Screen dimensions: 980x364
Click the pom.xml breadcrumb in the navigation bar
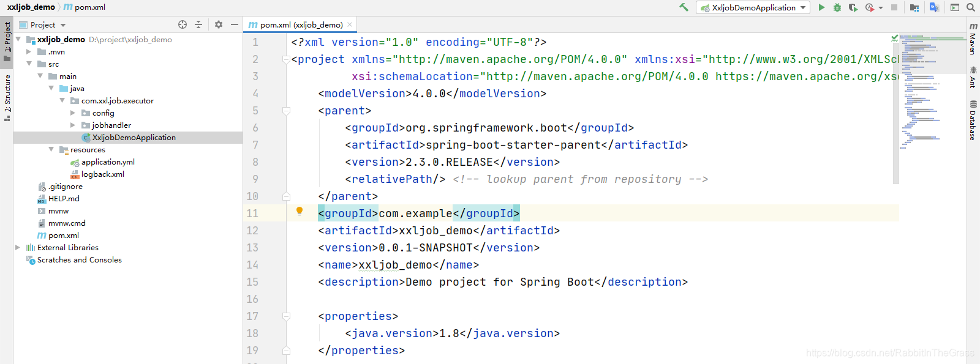pos(85,7)
